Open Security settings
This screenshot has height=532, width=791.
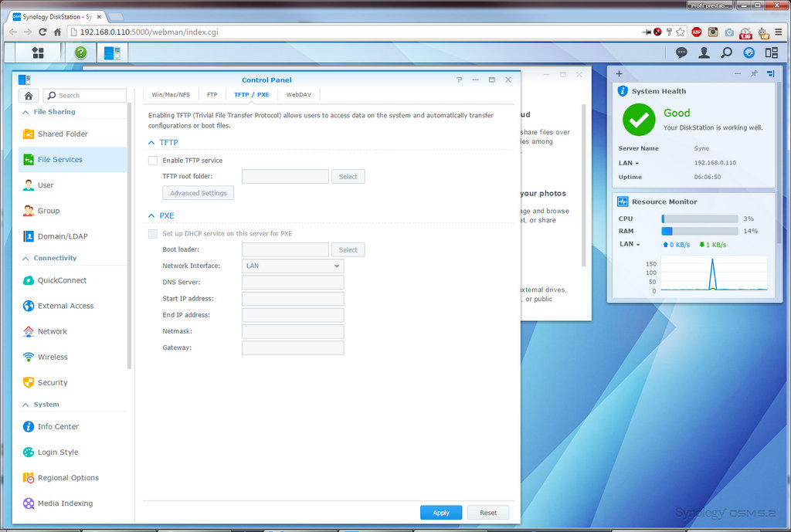pos(73,383)
